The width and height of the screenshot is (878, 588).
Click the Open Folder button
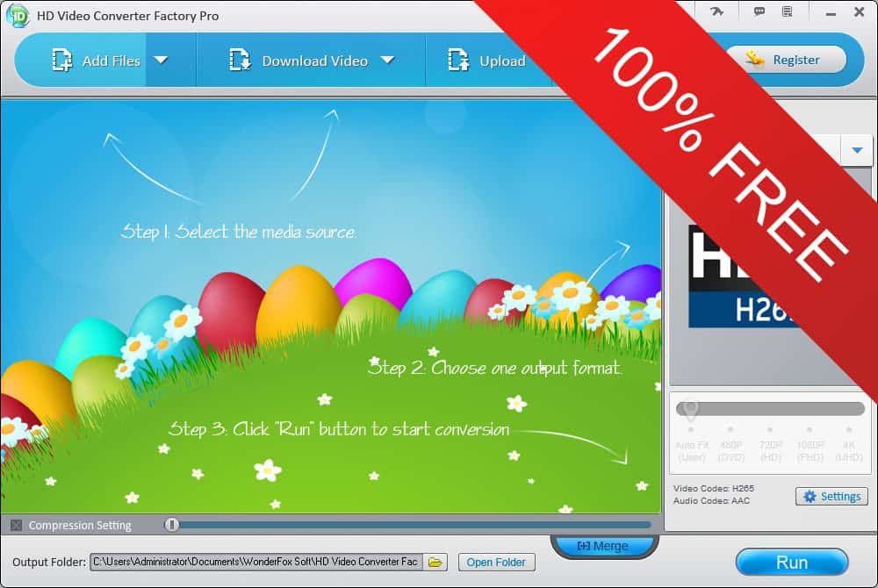coord(496,563)
